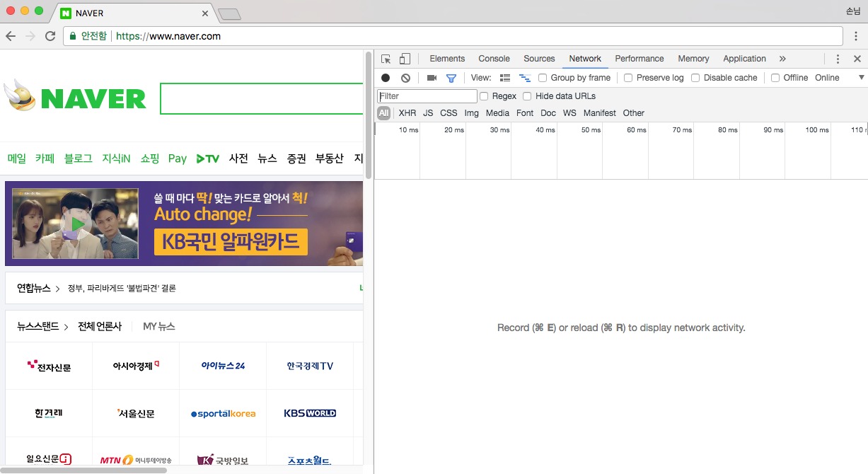
Task: Play the KB card ad video
Action: [75, 224]
